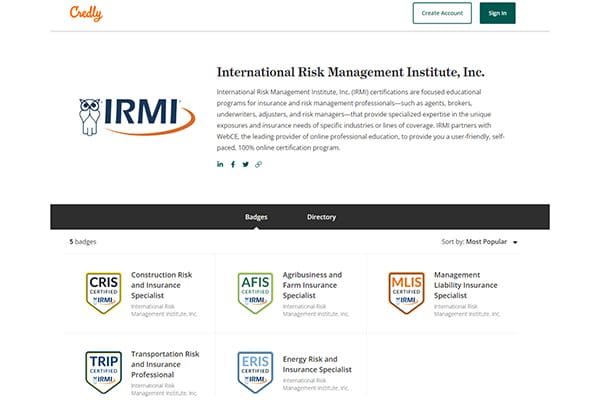Click the Create Account button
Image resolution: width=600 pixels, height=400 pixels.
[442, 13]
